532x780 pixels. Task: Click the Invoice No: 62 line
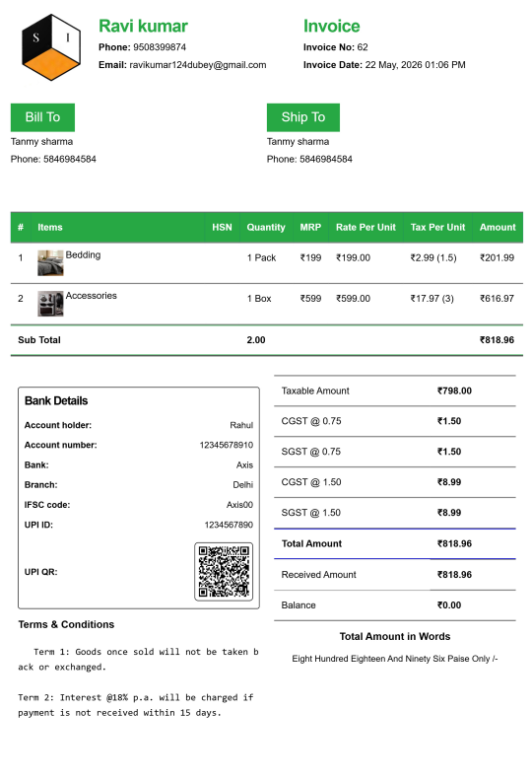tap(336, 47)
